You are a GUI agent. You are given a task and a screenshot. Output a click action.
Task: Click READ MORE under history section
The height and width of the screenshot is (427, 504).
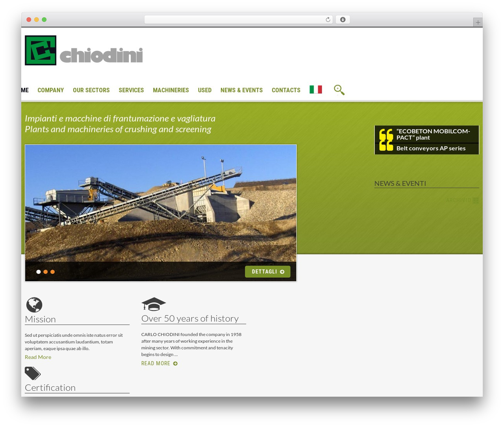tap(159, 364)
